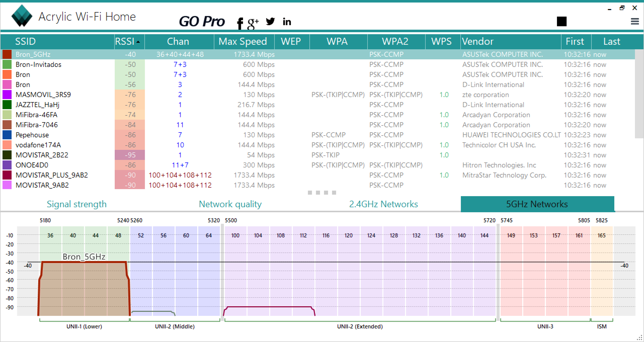
Task: Click the PSK-TKIP cell for MOVISTAR_2B22
Action: coord(326,155)
